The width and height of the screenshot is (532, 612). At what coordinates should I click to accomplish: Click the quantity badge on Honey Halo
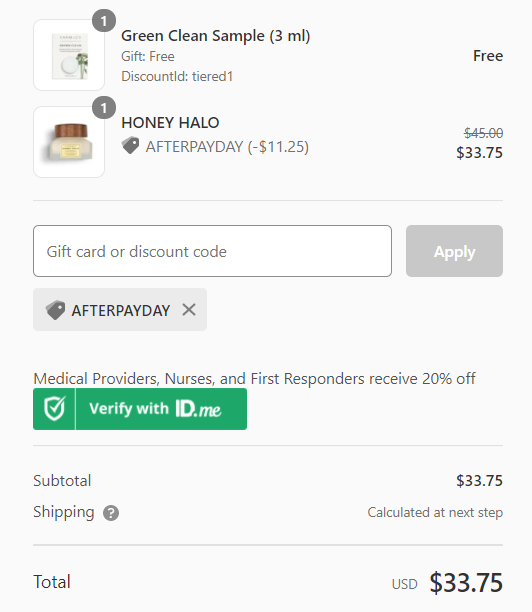tap(104, 108)
